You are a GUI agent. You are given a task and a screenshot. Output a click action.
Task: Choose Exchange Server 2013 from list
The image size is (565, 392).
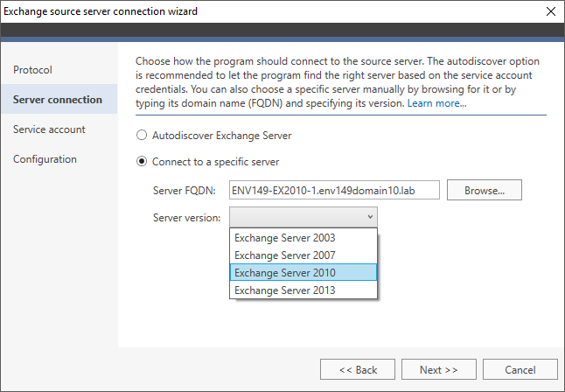(303, 290)
